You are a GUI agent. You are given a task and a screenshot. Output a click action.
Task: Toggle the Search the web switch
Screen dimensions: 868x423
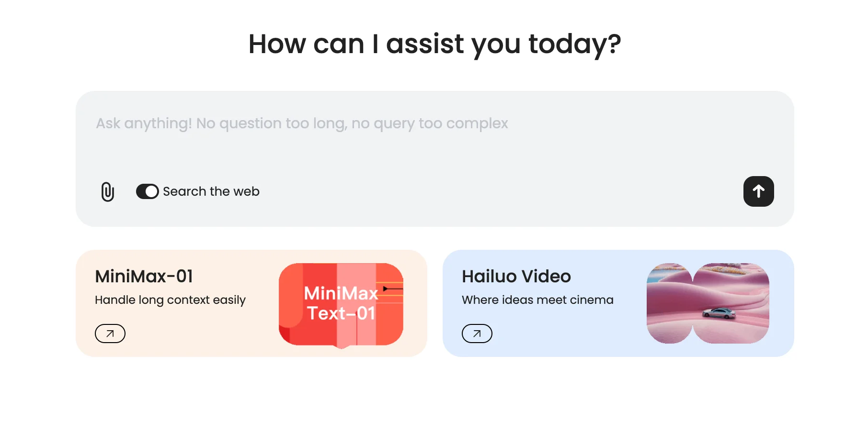pyautogui.click(x=147, y=191)
